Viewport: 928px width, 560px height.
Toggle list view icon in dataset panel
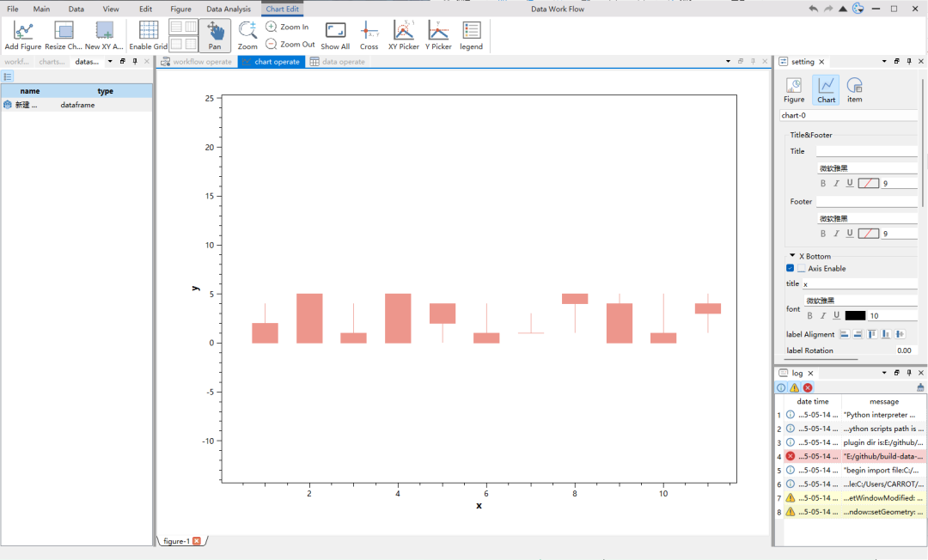coord(8,76)
